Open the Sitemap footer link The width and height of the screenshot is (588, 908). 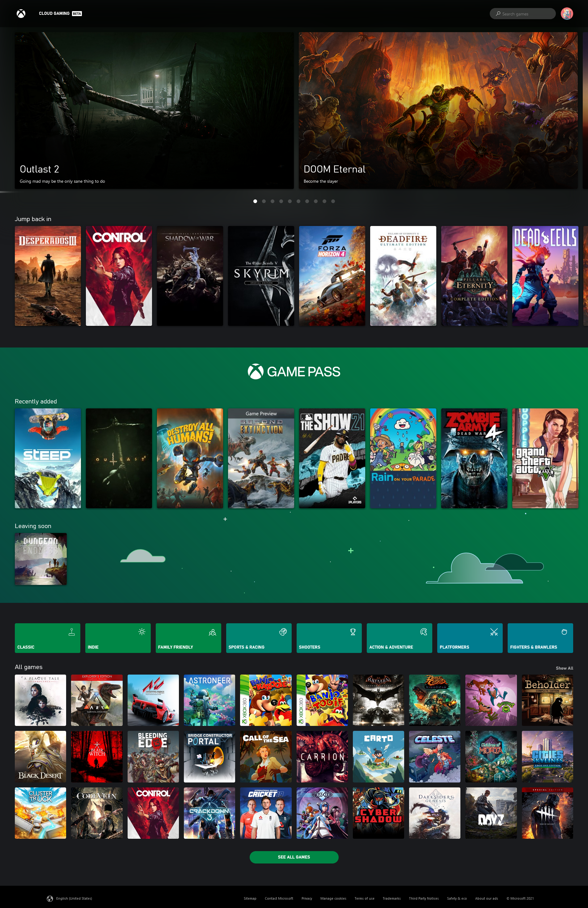click(x=250, y=898)
